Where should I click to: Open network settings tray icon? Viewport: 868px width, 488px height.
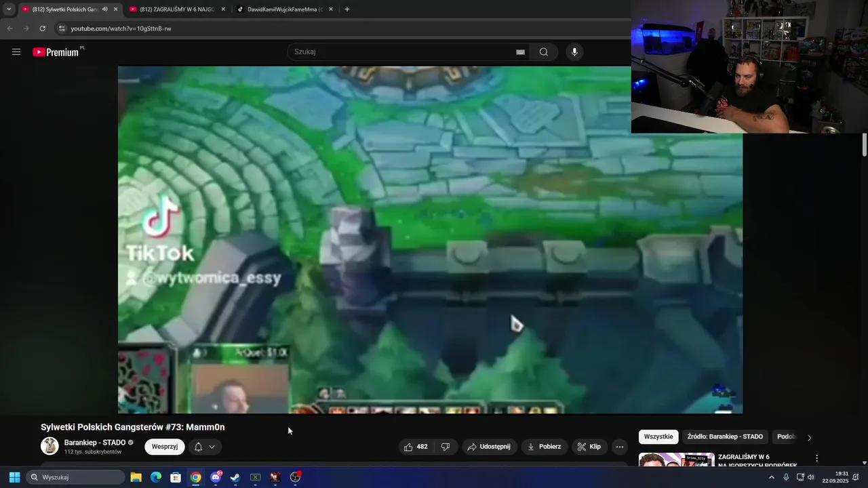pos(800,477)
